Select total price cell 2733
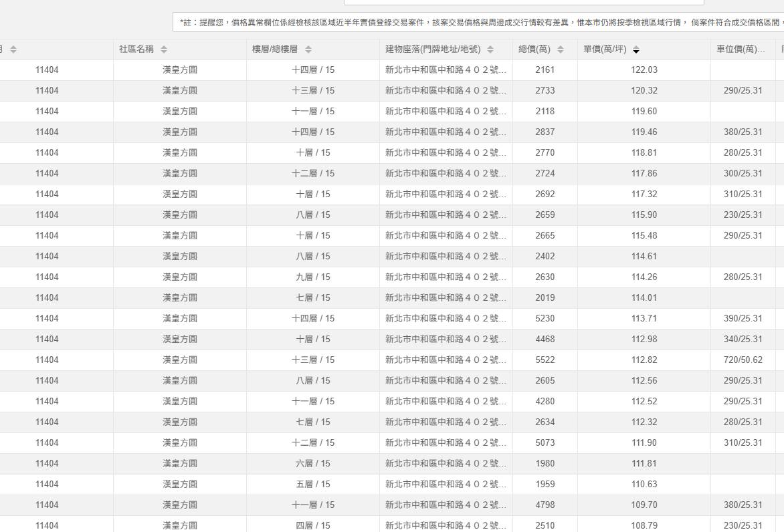 click(x=545, y=90)
